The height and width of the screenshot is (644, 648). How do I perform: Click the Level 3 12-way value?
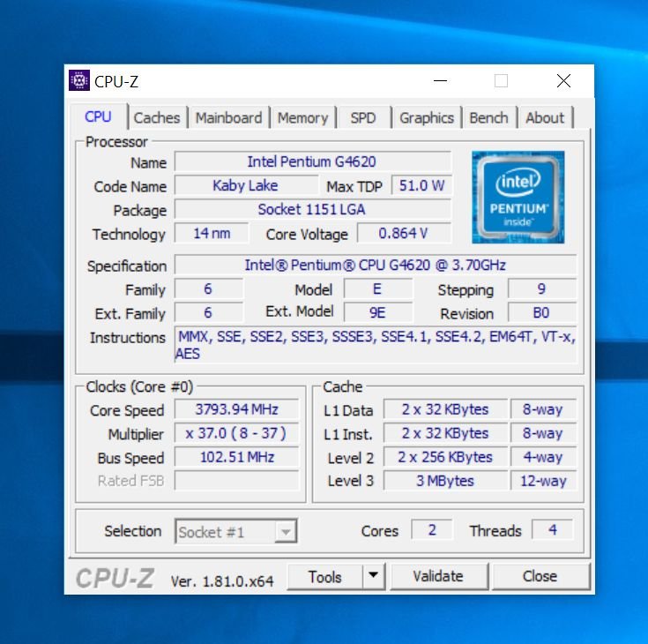tap(543, 481)
